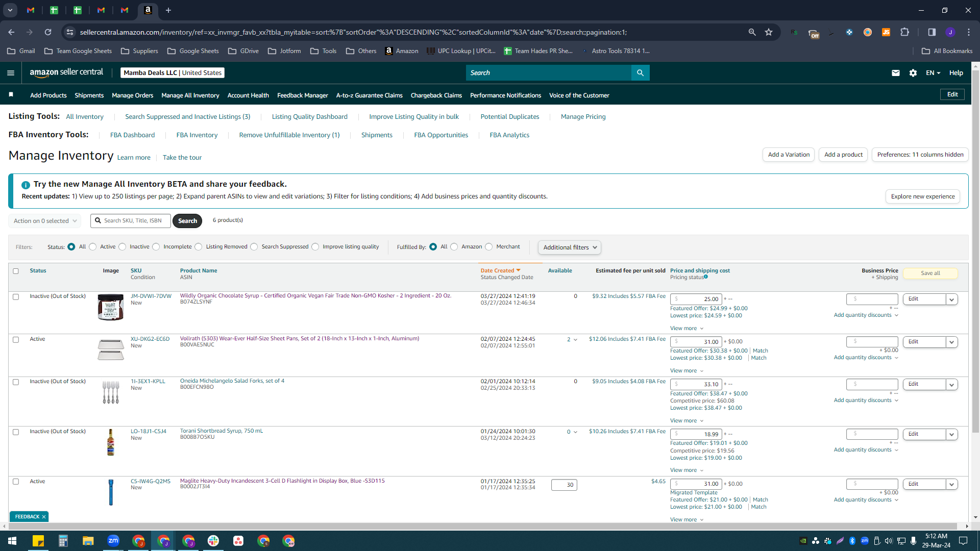Screen dimensions: 980x551
Task: Click the Amazon bookmark icon in bookmarks bar
Action: pos(389,51)
